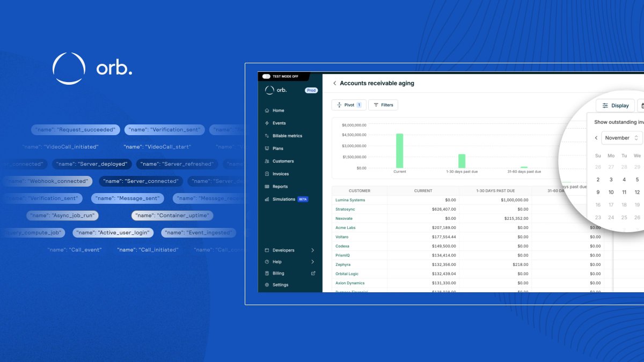The image size is (644, 362).
Task: Toggle the Test Mode Off switch
Action: click(266, 77)
